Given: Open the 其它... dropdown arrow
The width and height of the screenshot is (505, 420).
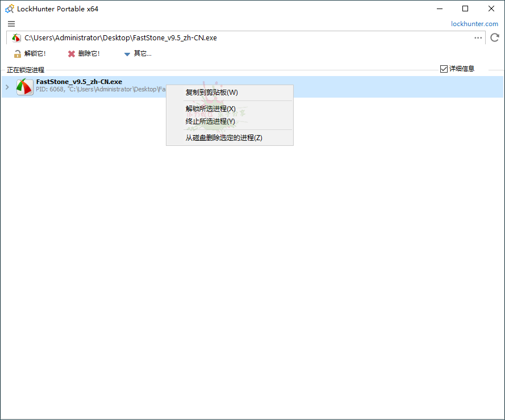Looking at the screenshot, I should tap(127, 53).
